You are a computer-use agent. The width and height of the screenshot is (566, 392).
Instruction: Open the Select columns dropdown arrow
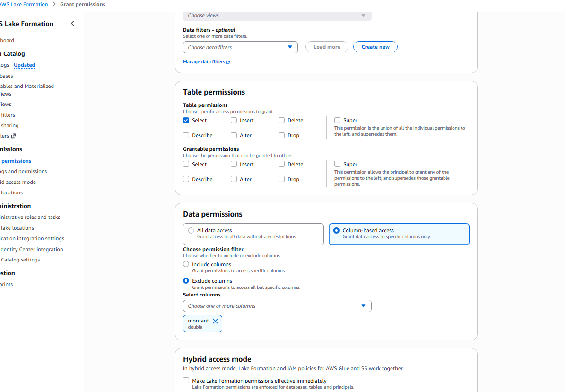point(363,306)
